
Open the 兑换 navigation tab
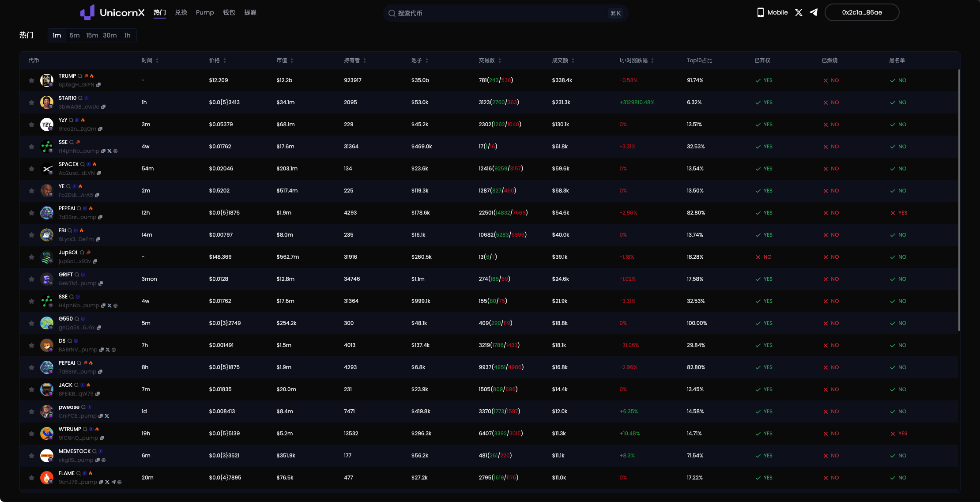coord(181,12)
